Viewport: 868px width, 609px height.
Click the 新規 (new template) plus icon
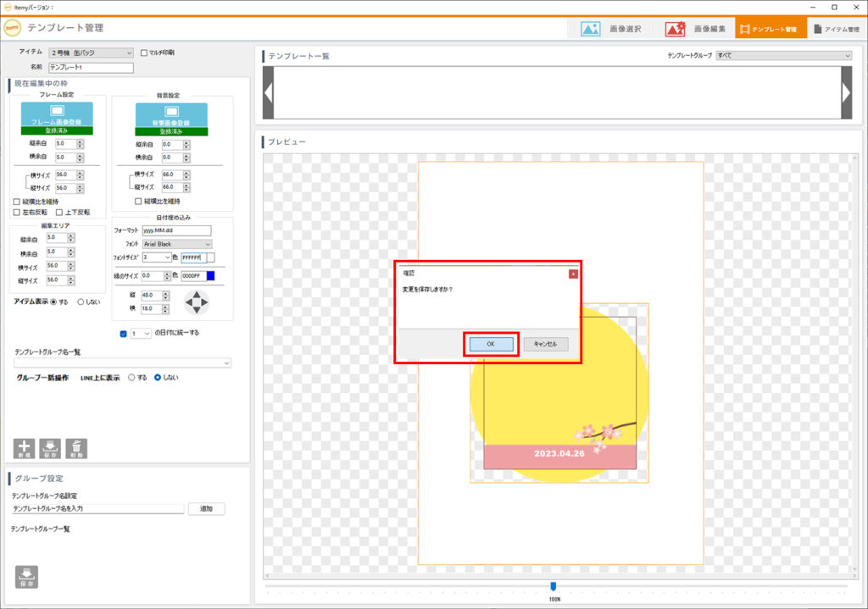(24, 448)
